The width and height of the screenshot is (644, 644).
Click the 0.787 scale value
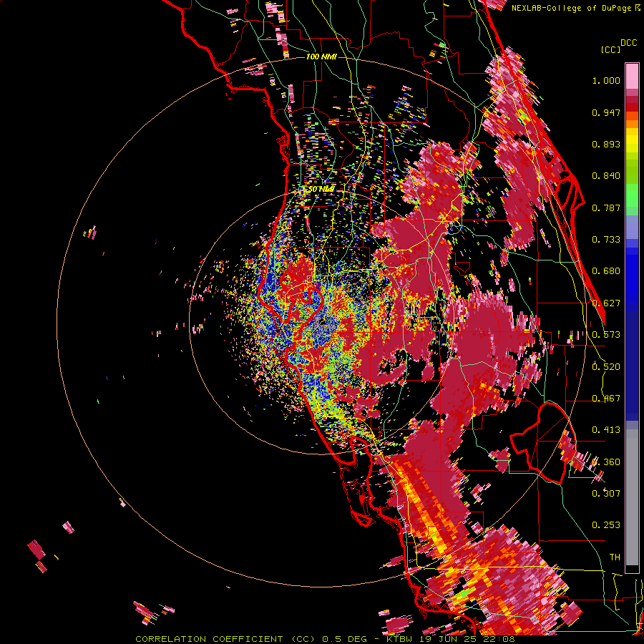click(606, 208)
